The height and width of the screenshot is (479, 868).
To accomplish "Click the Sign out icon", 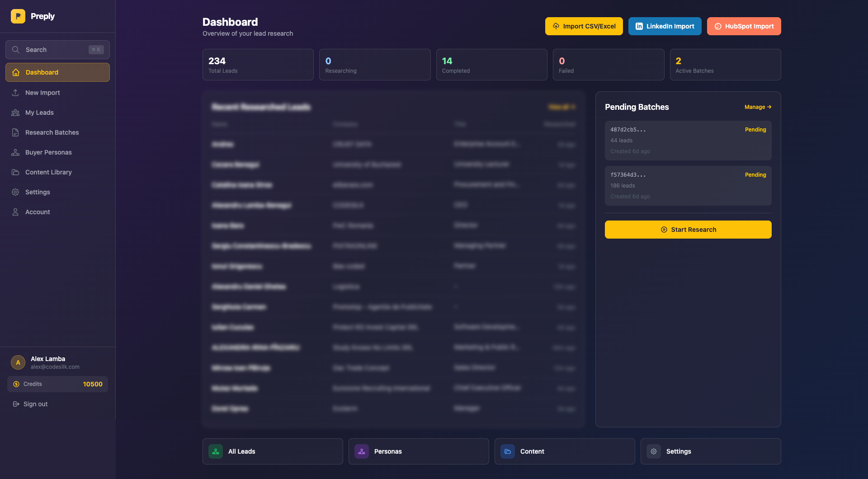I will click(16, 404).
